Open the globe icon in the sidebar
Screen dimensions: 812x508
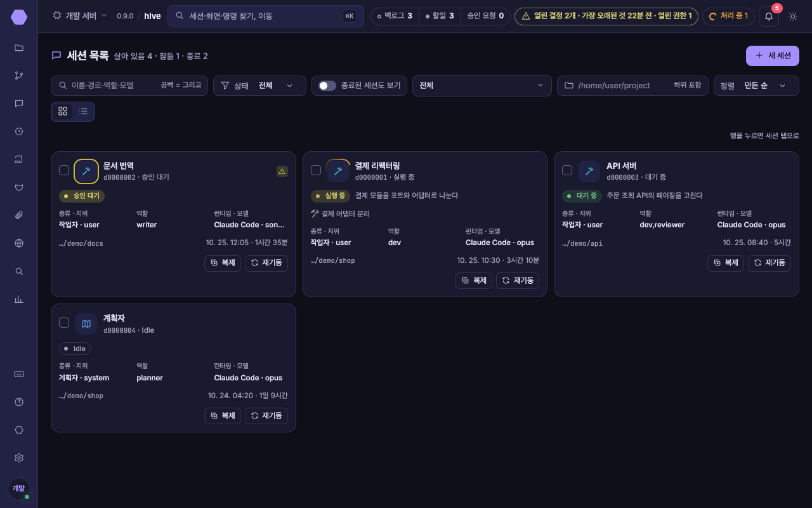pyautogui.click(x=19, y=243)
